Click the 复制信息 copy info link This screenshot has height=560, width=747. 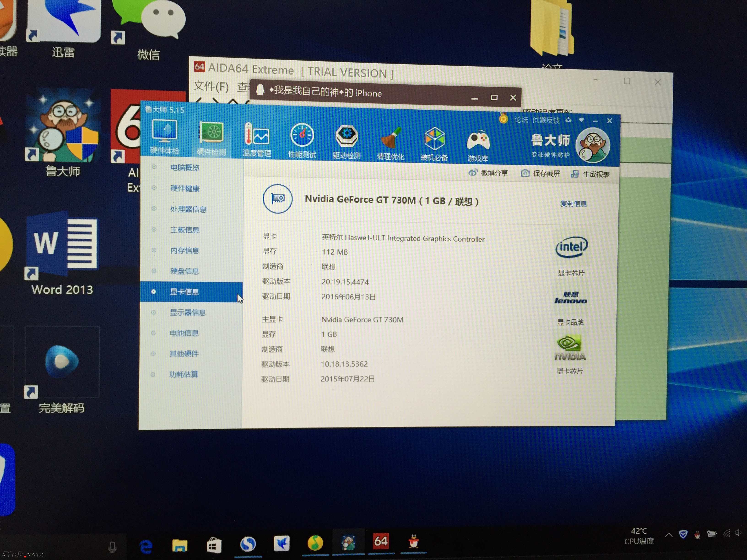(574, 204)
